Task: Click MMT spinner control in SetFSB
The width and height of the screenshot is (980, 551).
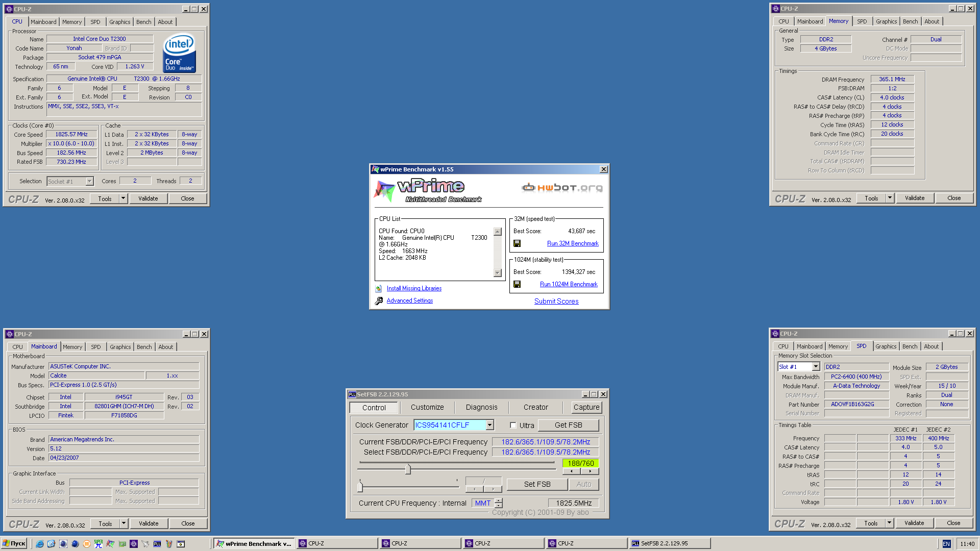Action: 499,503
